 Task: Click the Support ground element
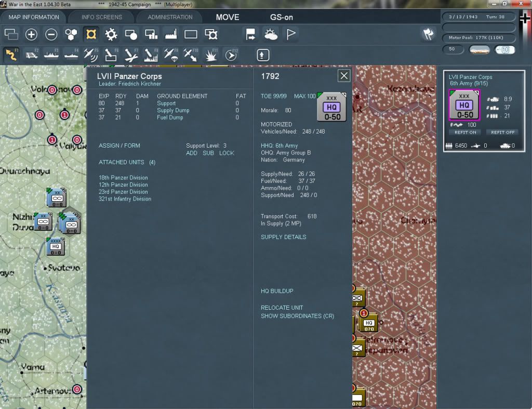click(166, 103)
